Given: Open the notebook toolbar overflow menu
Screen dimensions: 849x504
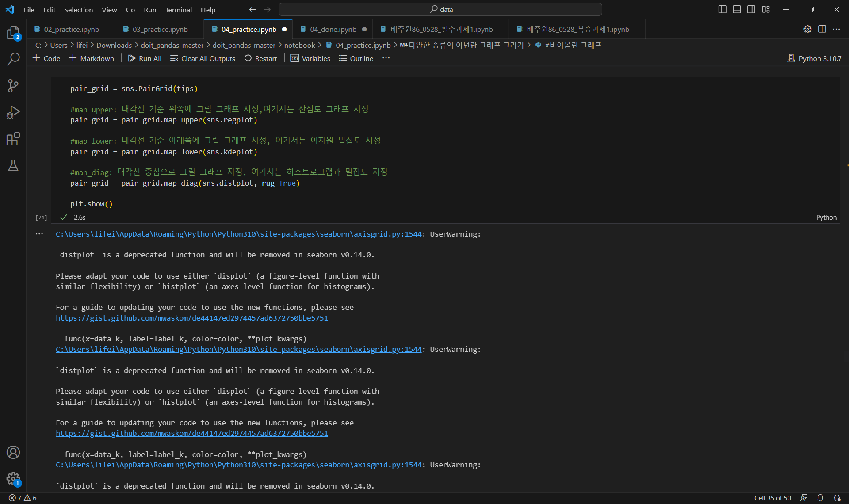Looking at the screenshot, I should point(386,58).
